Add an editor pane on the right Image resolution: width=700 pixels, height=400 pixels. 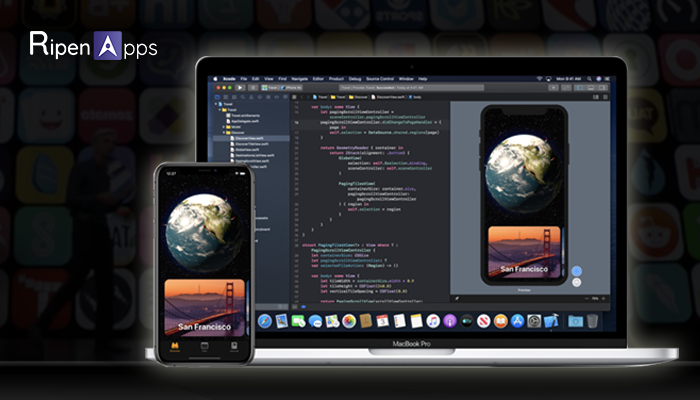(x=606, y=97)
